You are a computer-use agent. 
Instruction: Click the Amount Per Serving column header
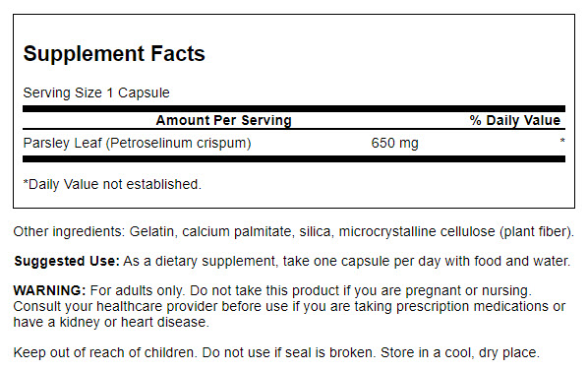[224, 120]
